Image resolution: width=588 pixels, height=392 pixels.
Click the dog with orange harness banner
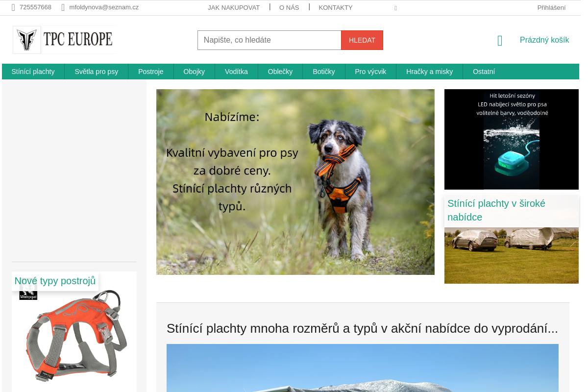tap(295, 182)
